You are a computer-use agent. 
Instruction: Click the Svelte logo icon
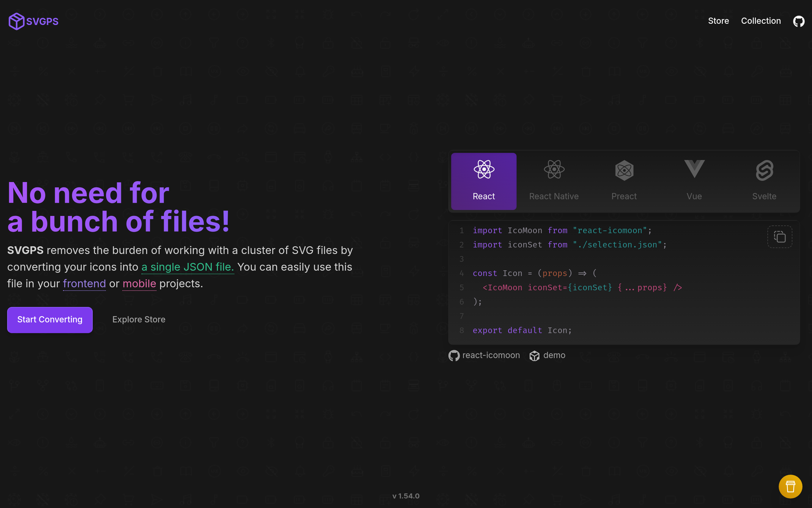[764, 170]
